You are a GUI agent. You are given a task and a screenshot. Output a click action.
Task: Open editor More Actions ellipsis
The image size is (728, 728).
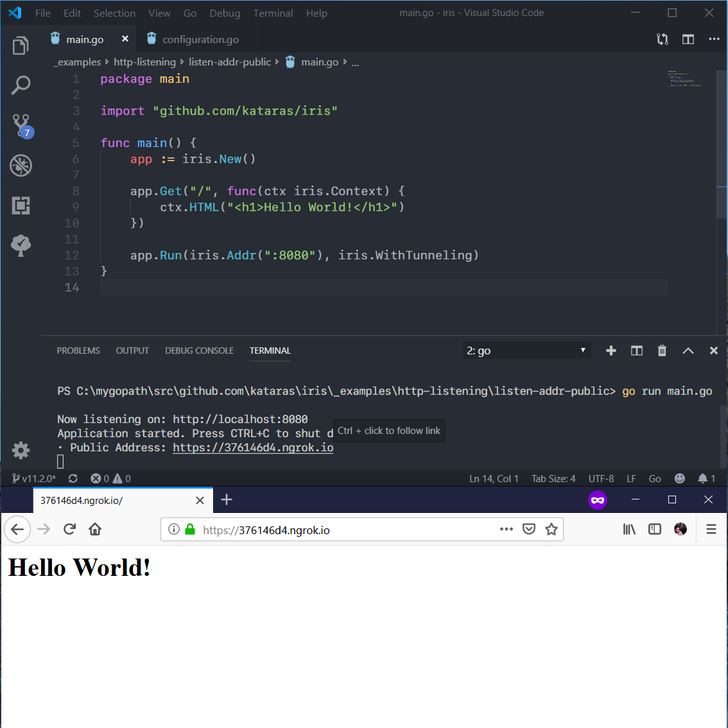[x=714, y=39]
